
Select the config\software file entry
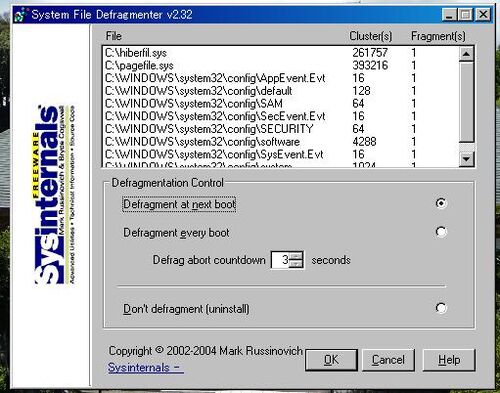280,142
